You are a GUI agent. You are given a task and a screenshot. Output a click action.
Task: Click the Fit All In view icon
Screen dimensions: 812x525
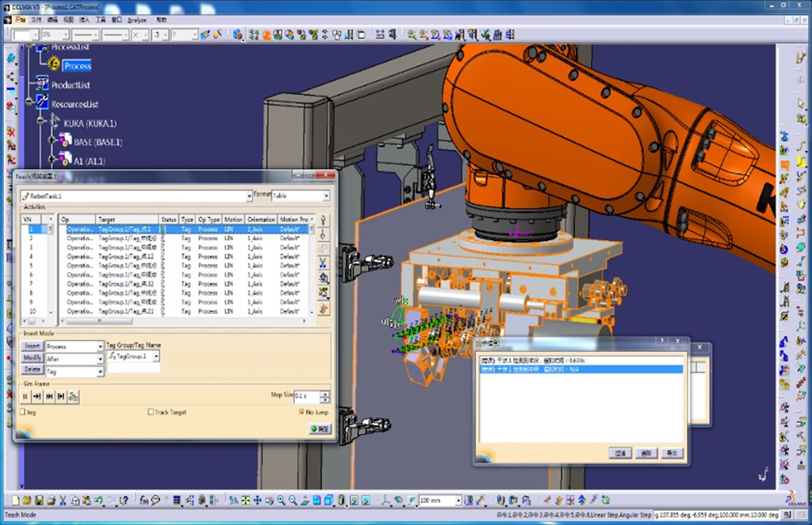245,500
